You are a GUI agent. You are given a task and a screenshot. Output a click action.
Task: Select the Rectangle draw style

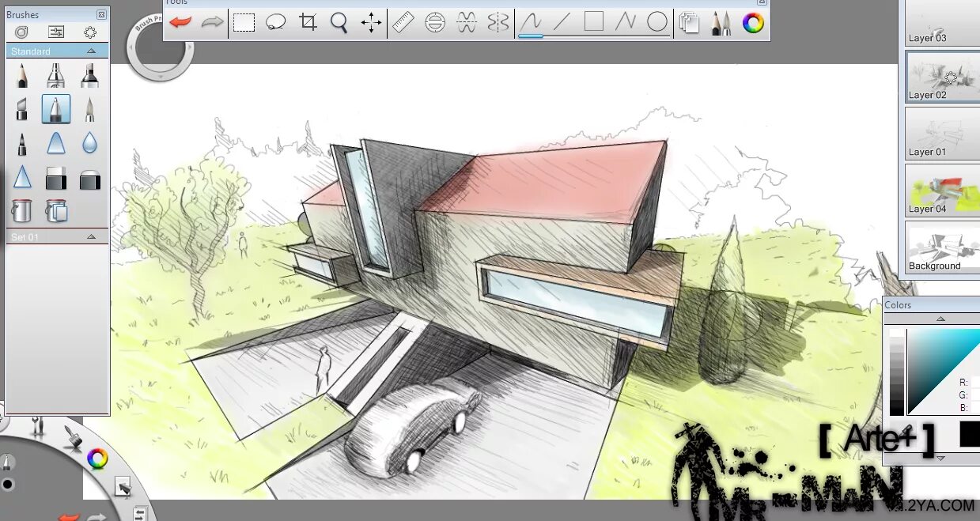click(594, 22)
